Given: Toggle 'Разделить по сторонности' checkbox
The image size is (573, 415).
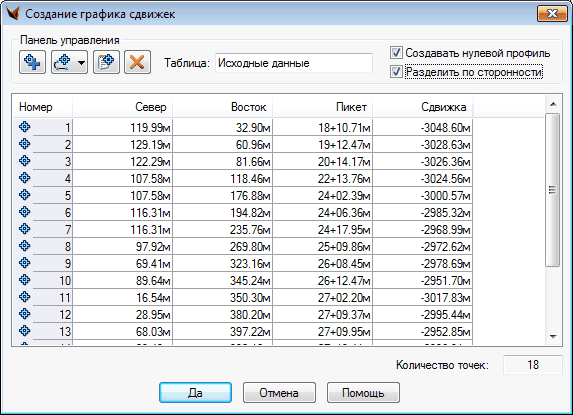Looking at the screenshot, I should tap(396, 71).
